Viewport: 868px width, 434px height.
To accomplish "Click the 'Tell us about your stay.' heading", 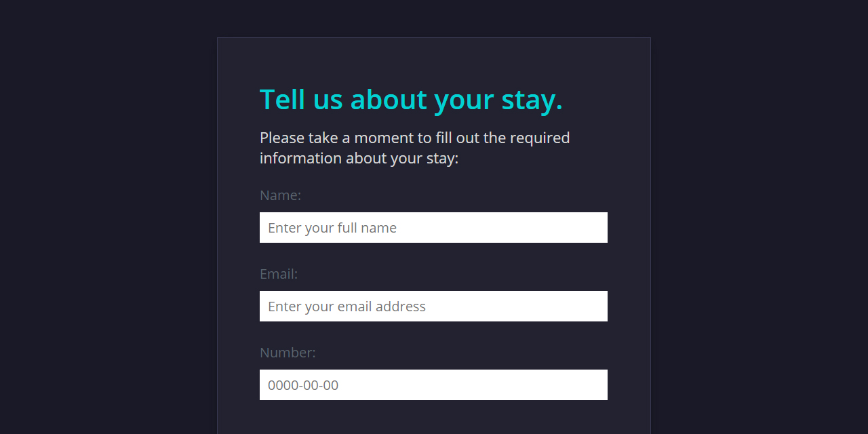I will [x=411, y=99].
